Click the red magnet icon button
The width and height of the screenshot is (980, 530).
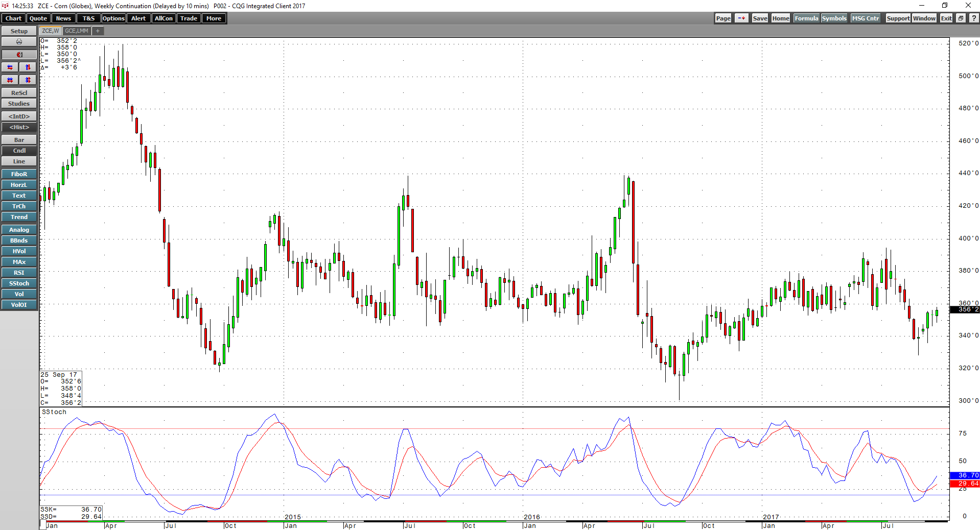19,55
